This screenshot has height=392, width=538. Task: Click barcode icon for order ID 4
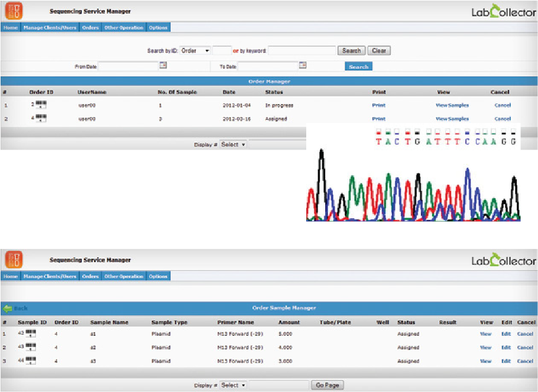pyautogui.click(x=41, y=118)
